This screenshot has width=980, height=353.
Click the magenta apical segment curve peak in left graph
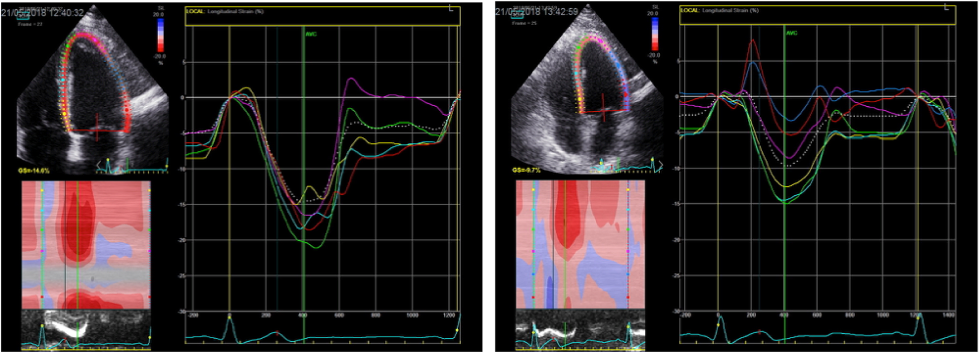click(351, 79)
